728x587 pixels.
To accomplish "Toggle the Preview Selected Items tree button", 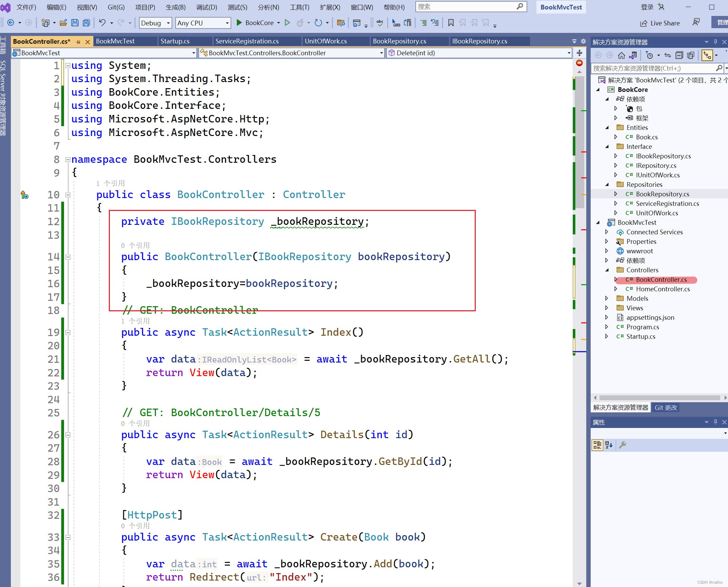I will click(707, 55).
